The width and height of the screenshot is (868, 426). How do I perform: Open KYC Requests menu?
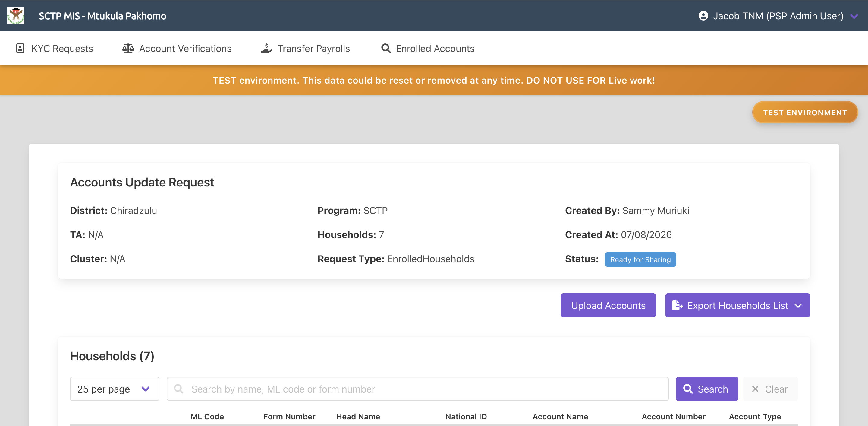pyautogui.click(x=54, y=49)
